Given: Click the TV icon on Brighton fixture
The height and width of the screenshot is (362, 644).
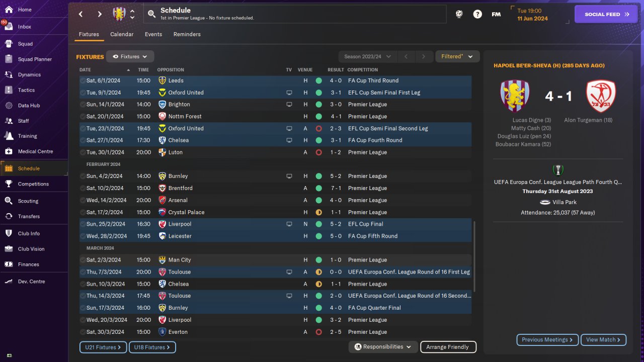Looking at the screenshot, I should pyautogui.click(x=289, y=105).
